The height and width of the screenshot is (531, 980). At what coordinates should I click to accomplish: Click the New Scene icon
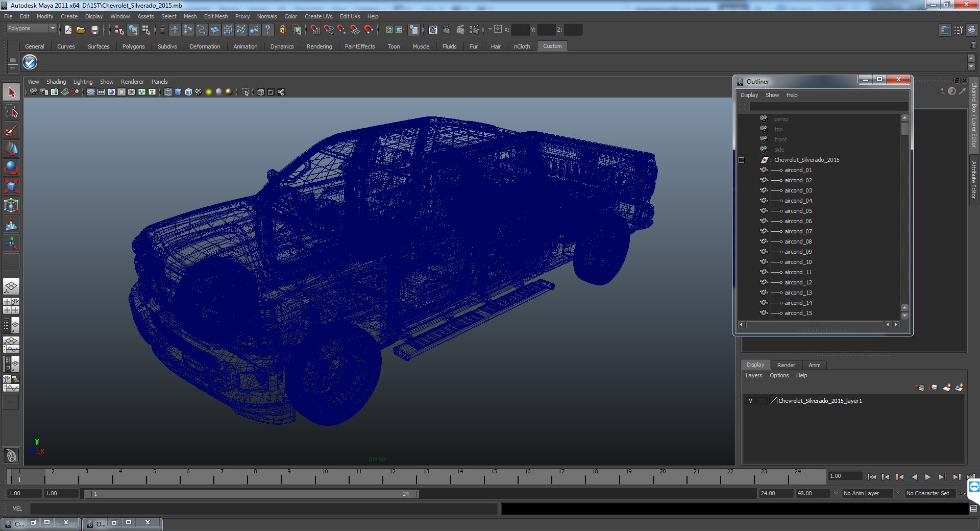(x=68, y=30)
